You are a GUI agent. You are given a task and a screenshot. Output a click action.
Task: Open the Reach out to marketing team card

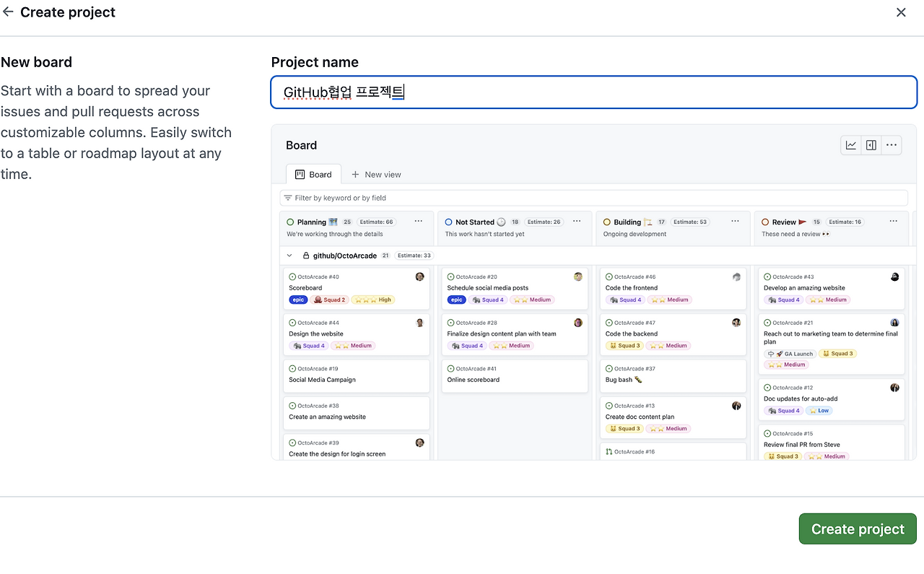[832, 344]
